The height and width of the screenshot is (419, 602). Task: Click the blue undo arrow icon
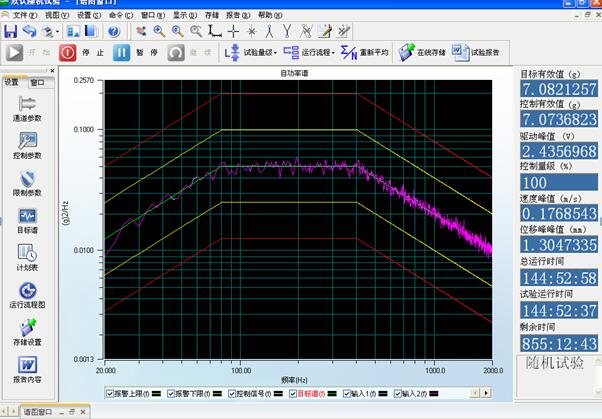30,31
